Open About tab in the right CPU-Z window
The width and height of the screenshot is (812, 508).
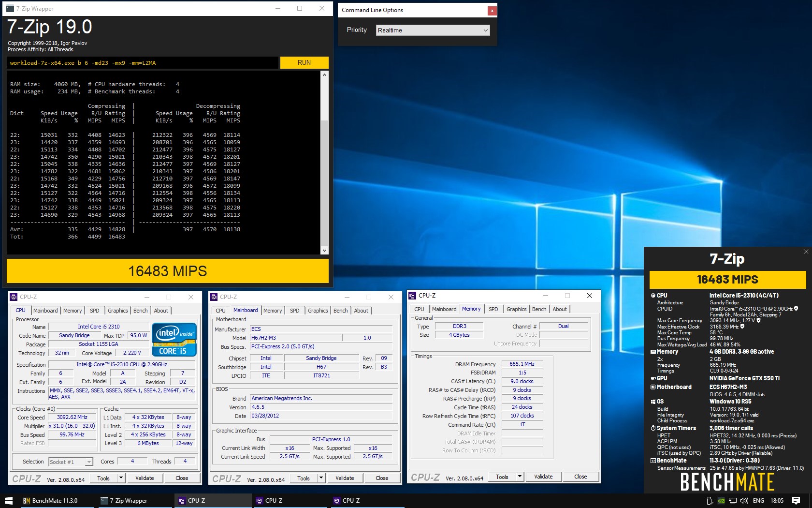(x=560, y=309)
